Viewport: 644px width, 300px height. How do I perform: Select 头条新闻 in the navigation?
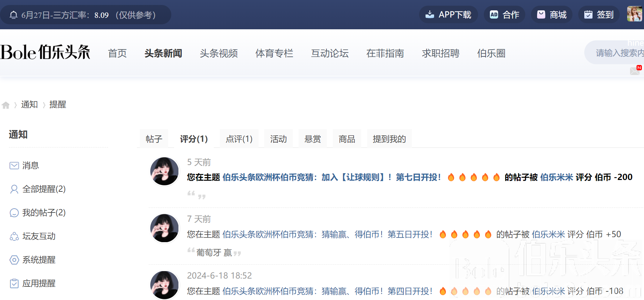[163, 53]
